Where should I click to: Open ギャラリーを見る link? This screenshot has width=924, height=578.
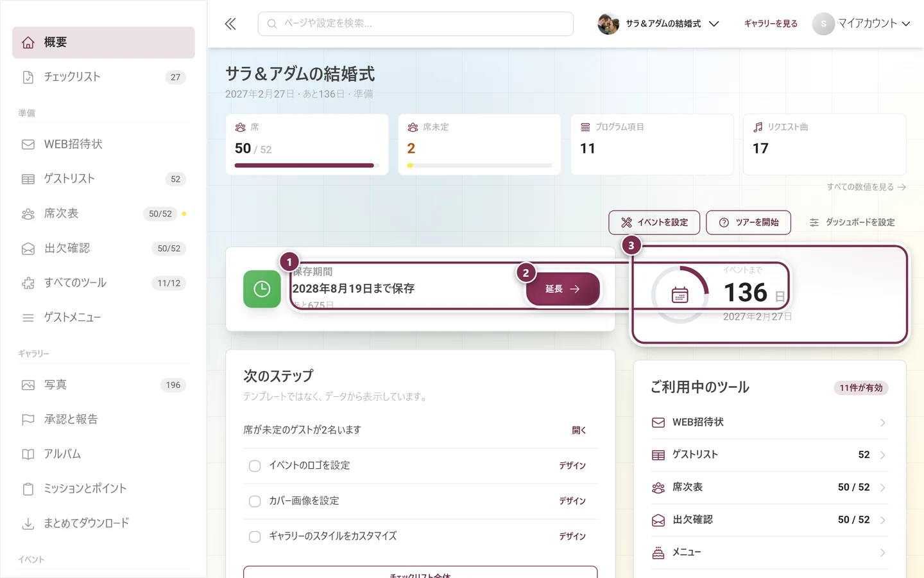click(x=771, y=24)
